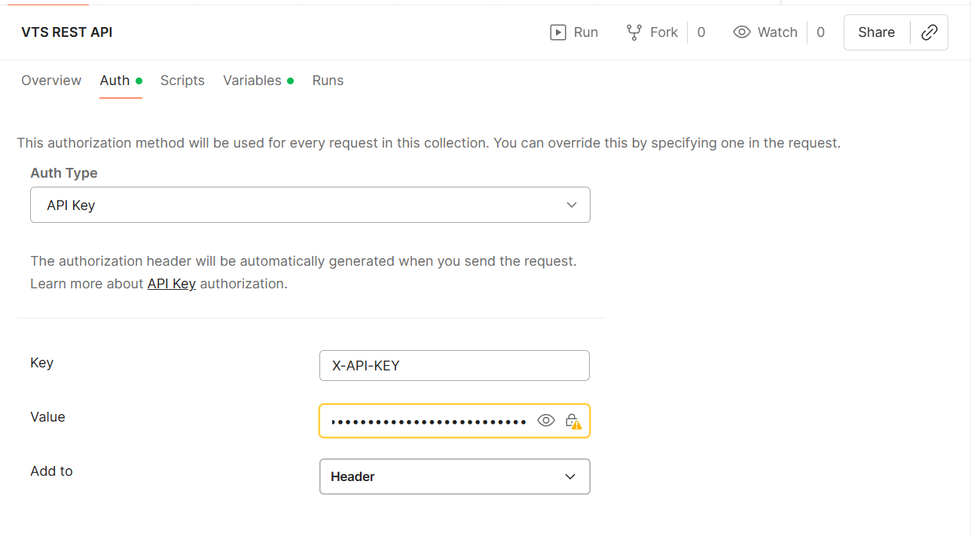The width and height of the screenshot is (980, 536).
Task: Focus the masked Value input field
Action: coord(429,422)
